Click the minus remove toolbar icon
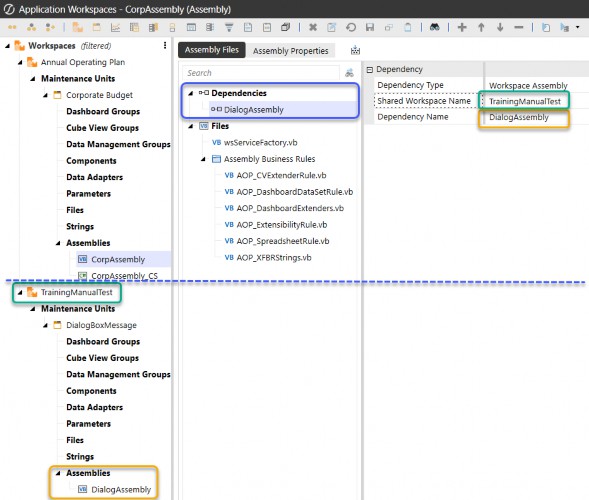The image size is (589, 500). click(519, 27)
